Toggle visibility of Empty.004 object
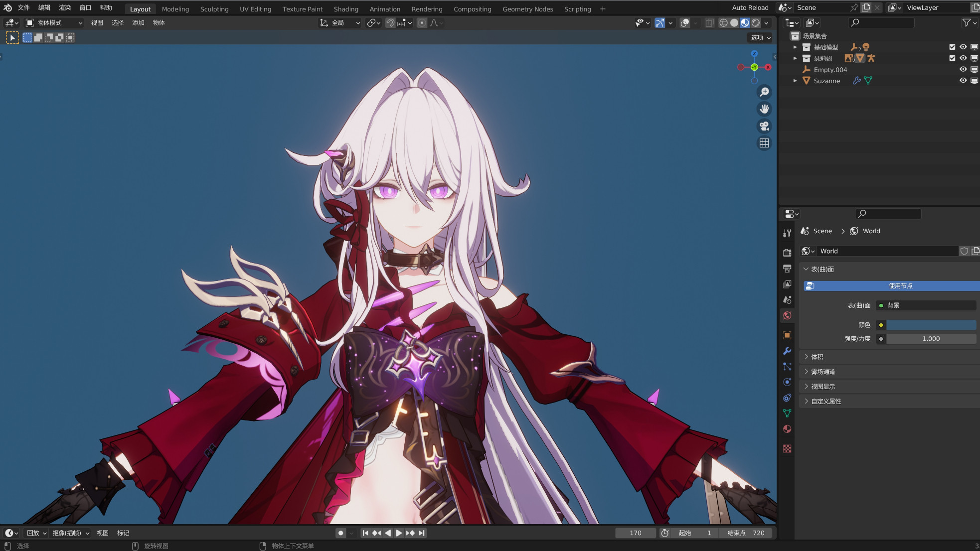This screenshot has height=551, width=980. coord(963,70)
